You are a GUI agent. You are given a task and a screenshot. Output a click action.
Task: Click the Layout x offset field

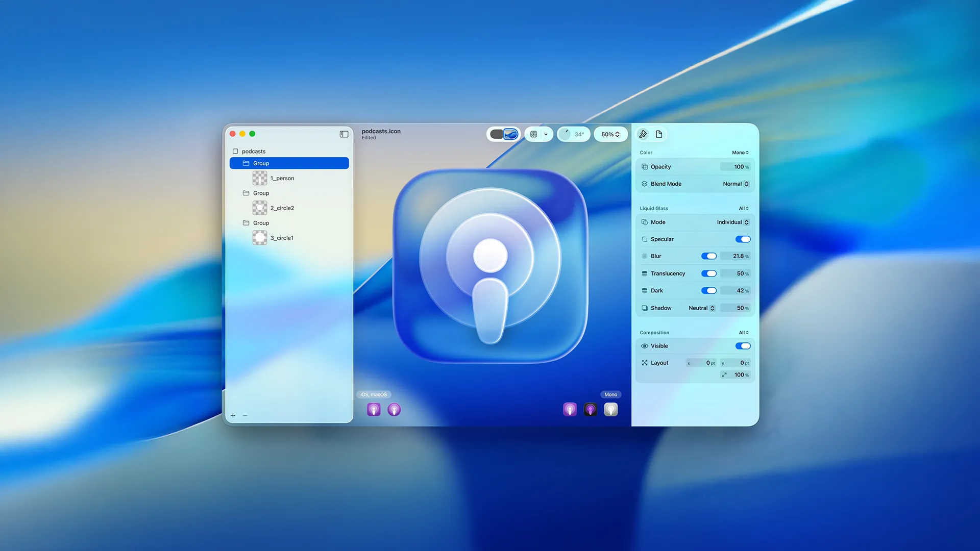[x=701, y=363]
